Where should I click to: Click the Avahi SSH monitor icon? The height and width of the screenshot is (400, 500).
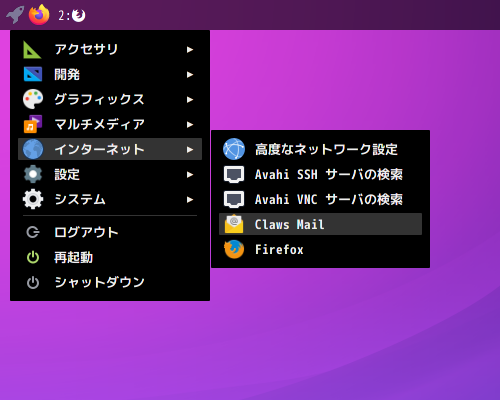pos(234,174)
